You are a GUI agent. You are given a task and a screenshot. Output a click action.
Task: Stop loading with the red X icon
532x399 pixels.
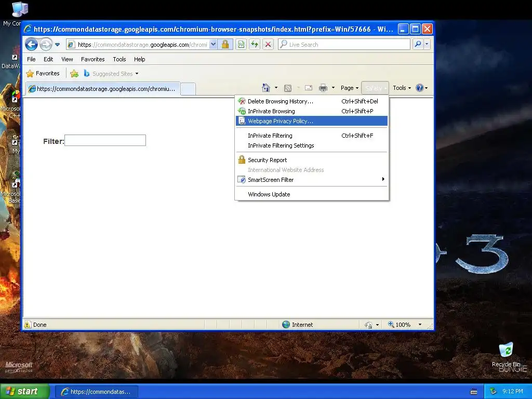[x=268, y=45]
